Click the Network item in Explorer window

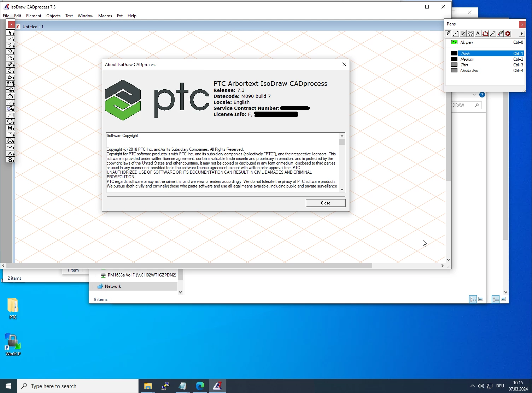[x=113, y=286]
